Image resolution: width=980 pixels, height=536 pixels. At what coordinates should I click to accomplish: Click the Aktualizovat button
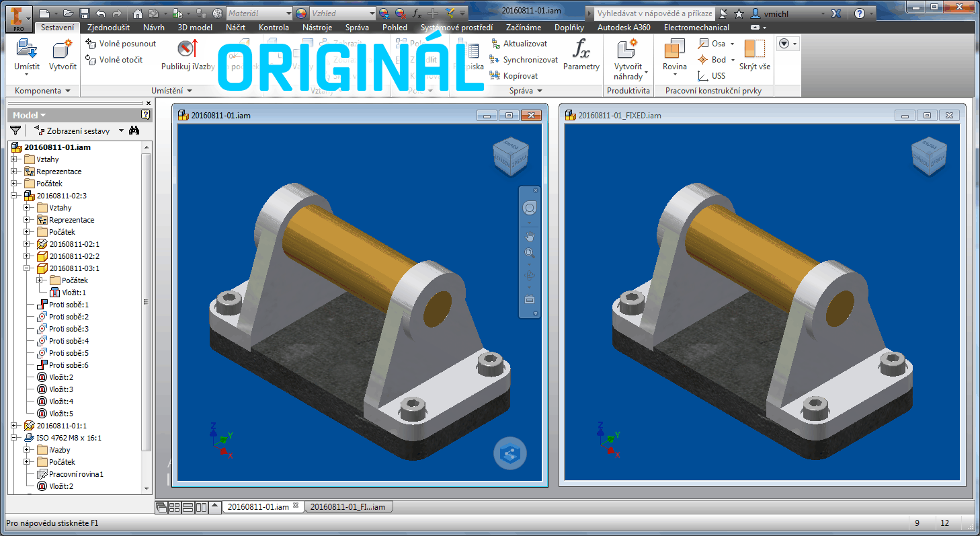tap(518, 44)
